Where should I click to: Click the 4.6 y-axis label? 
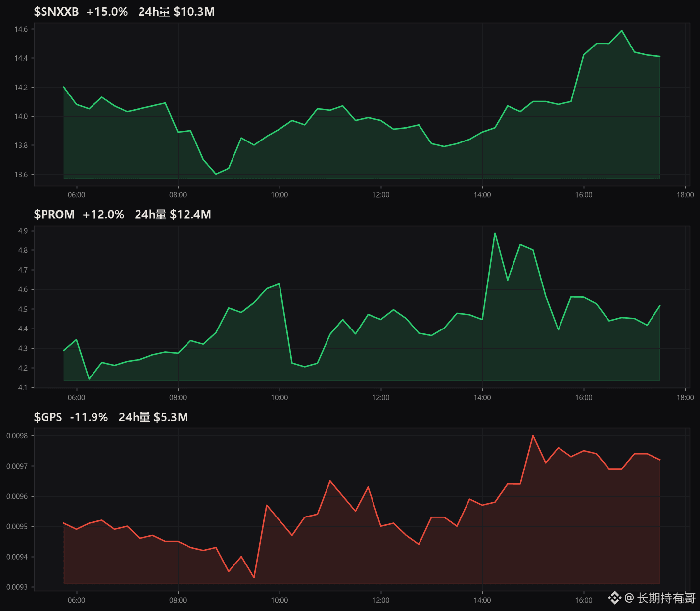pos(23,289)
